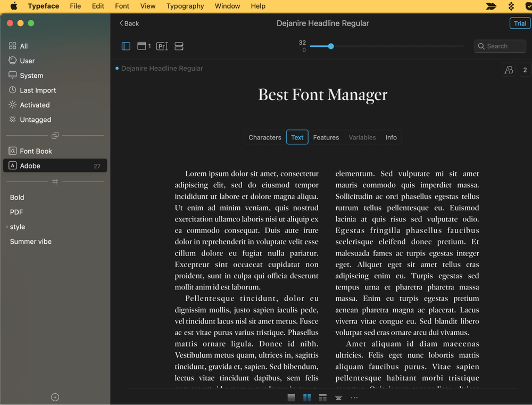Adjust the font size slider handle

331,46
